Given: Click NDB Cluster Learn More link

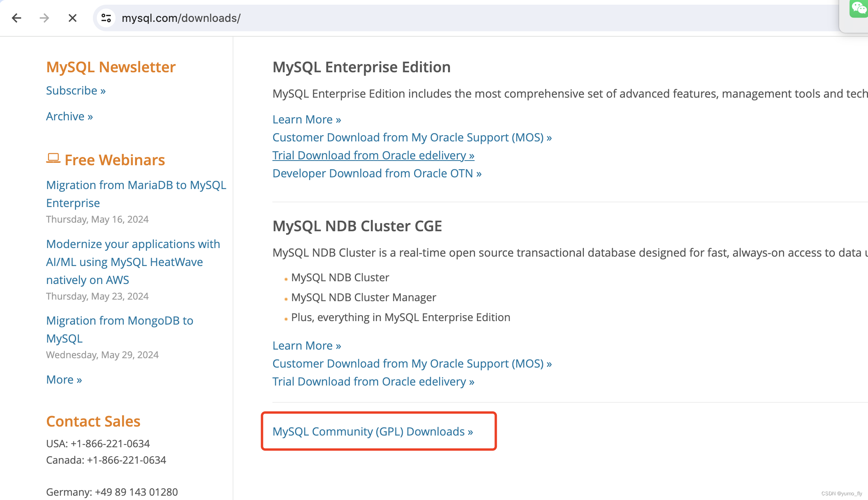Looking at the screenshot, I should pos(306,346).
